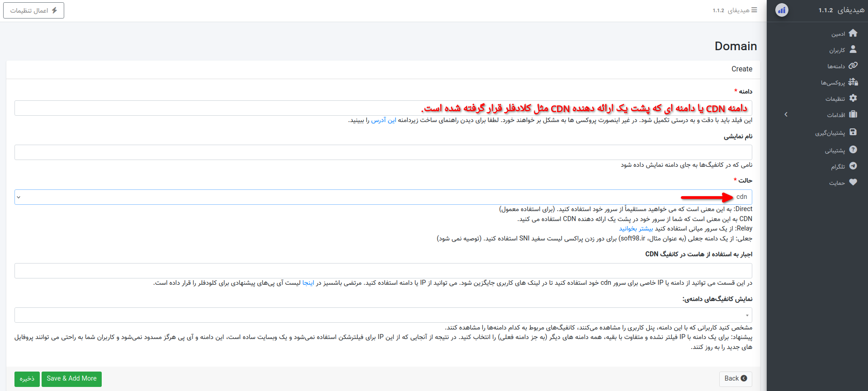Open پروکسی‌ها menu item

[x=833, y=83]
